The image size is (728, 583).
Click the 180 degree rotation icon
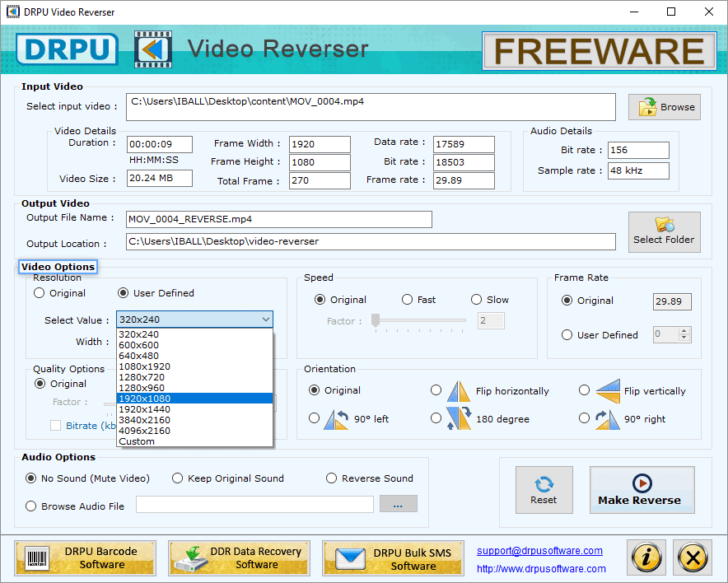pyautogui.click(x=459, y=418)
